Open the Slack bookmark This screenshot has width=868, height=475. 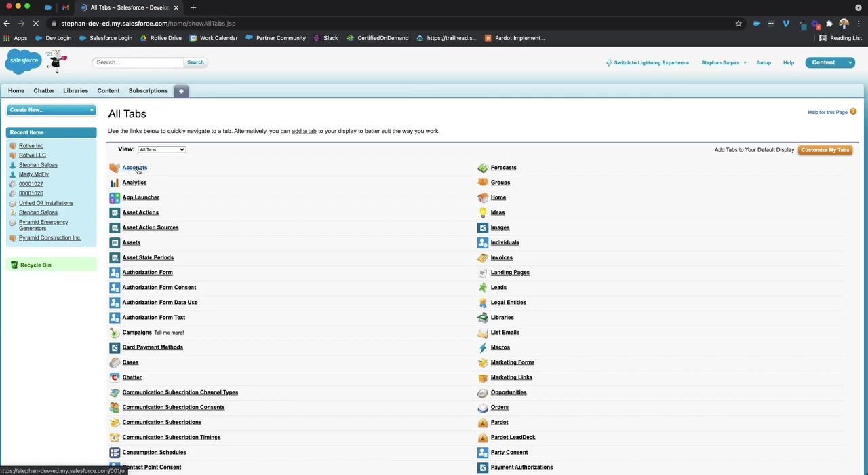[x=325, y=38]
